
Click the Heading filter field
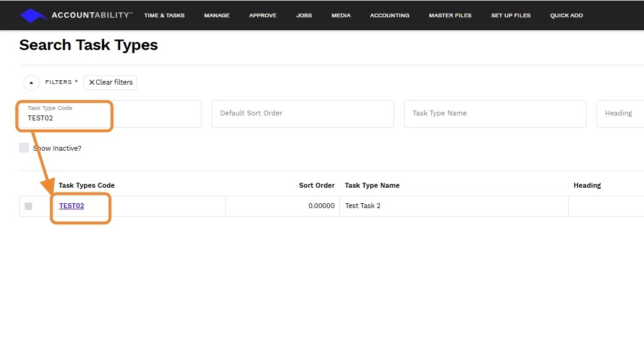(620, 114)
